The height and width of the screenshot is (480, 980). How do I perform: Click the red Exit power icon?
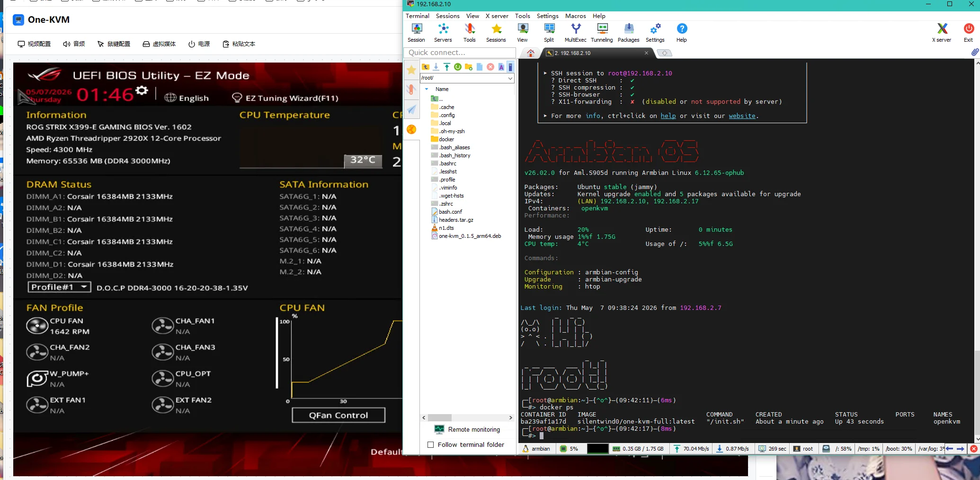969,33
